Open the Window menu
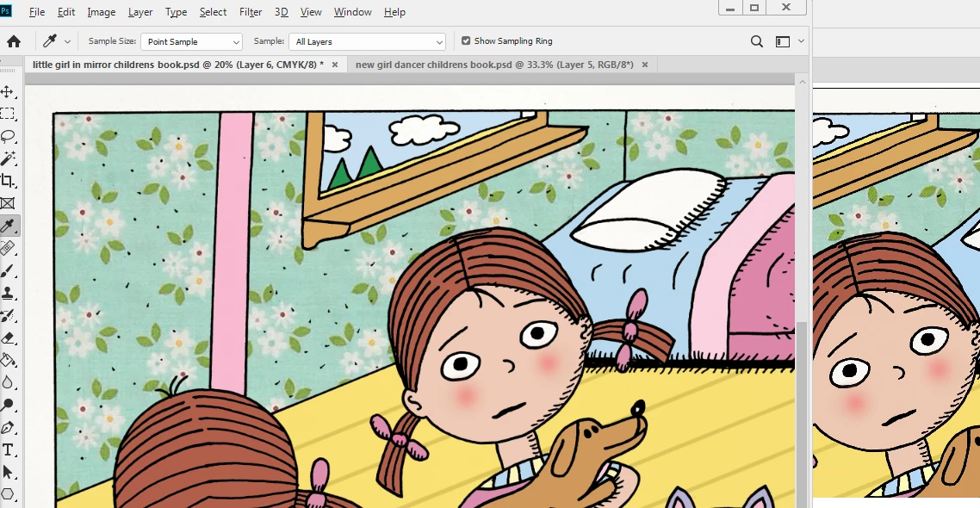Viewport: 980px width, 508px height. coord(352,12)
